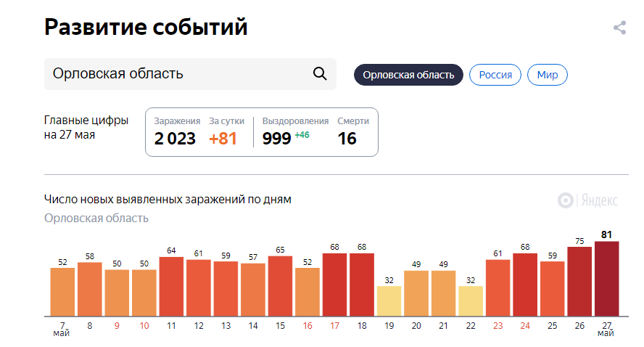Click the search magnifier icon
Viewport: 644px width, 347px height.
coord(320,74)
